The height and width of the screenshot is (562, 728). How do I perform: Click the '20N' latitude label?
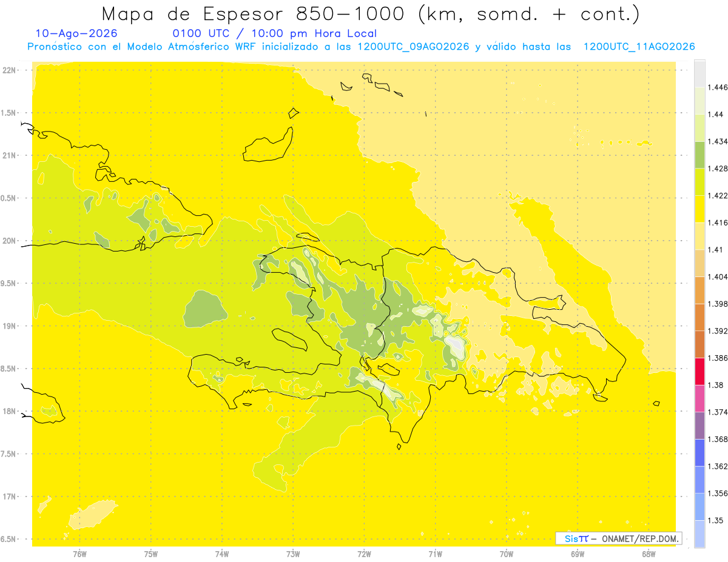[x=10, y=241]
